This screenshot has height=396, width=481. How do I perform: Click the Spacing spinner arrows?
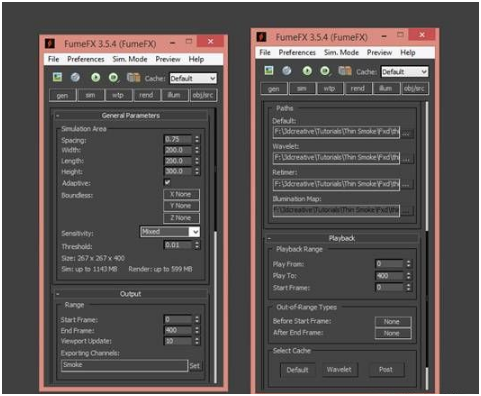click(197, 139)
